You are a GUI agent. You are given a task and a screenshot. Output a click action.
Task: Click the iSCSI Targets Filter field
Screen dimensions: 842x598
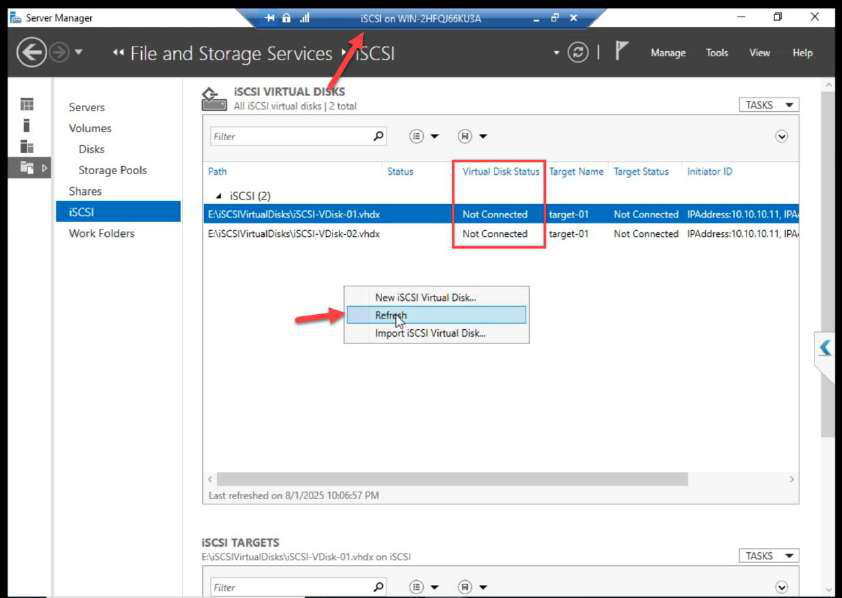tap(290, 587)
